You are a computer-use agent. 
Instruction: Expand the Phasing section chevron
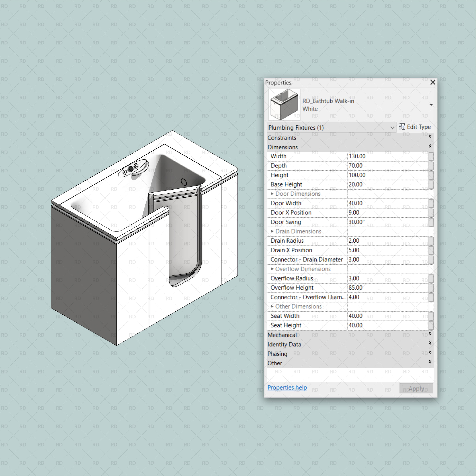point(430,352)
